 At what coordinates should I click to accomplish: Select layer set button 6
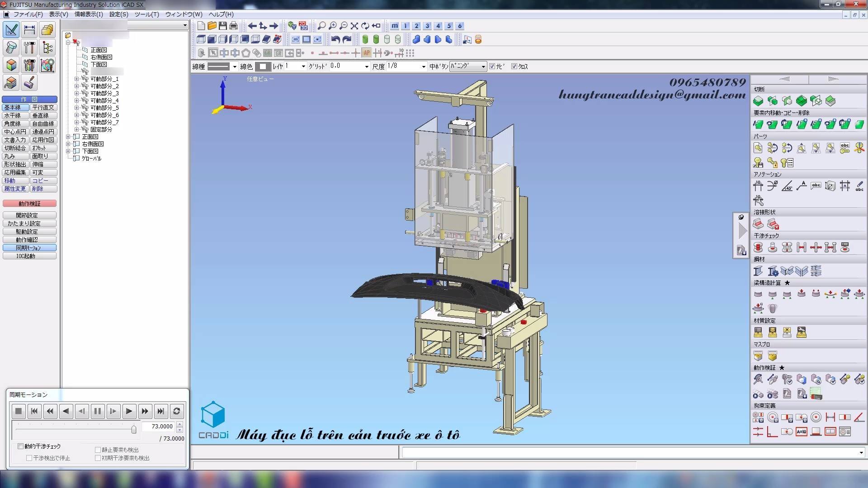coord(460,26)
